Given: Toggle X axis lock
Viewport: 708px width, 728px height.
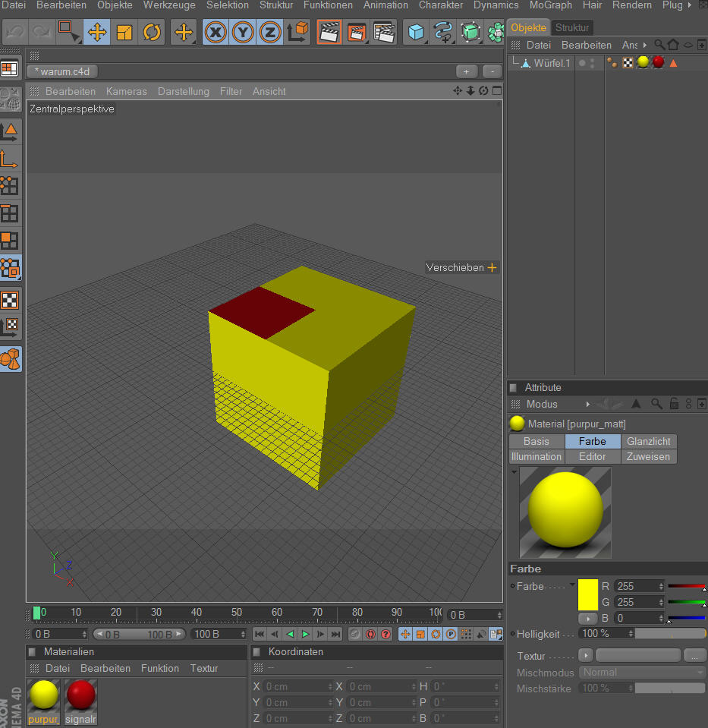Looking at the screenshot, I should (216, 33).
